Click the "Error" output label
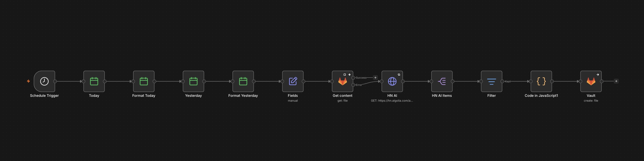Screen dimensions: 644x161 point(359,85)
